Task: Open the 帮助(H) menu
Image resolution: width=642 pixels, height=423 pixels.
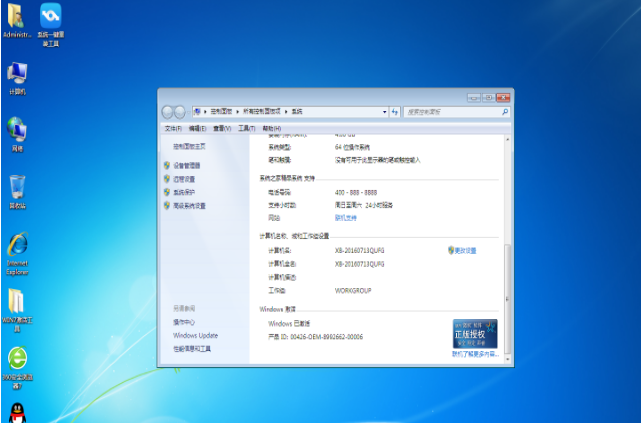Action: [x=272, y=129]
